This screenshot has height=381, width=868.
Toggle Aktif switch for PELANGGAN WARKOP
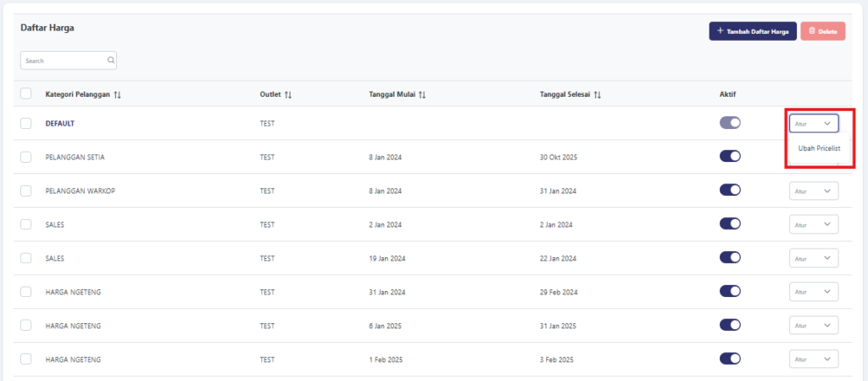pyautogui.click(x=730, y=191)
